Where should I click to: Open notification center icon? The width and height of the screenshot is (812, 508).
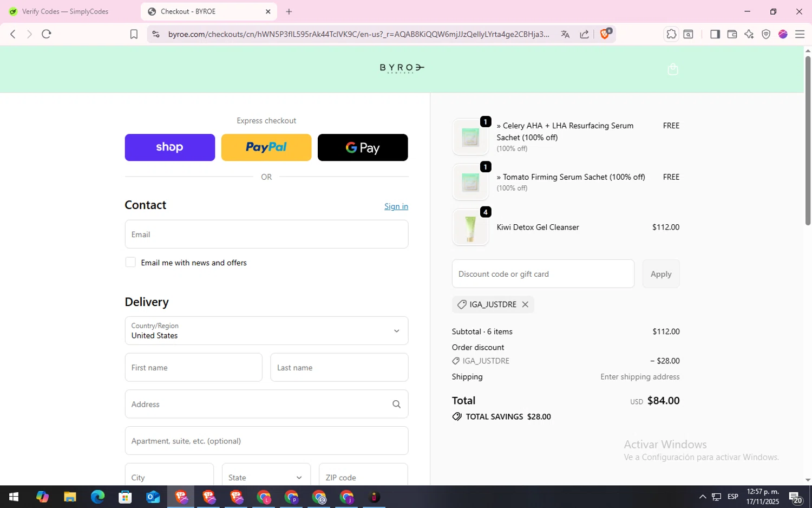click(795, 497)
